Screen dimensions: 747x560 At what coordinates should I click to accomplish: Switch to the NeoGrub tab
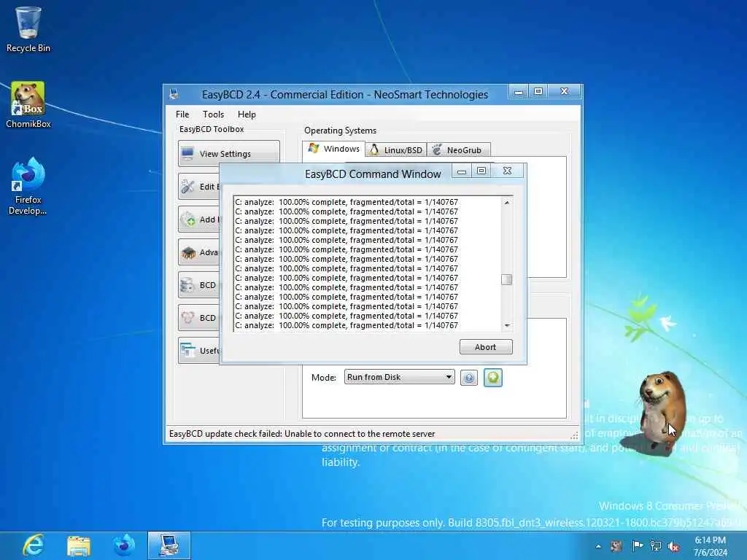click(458, 150)
